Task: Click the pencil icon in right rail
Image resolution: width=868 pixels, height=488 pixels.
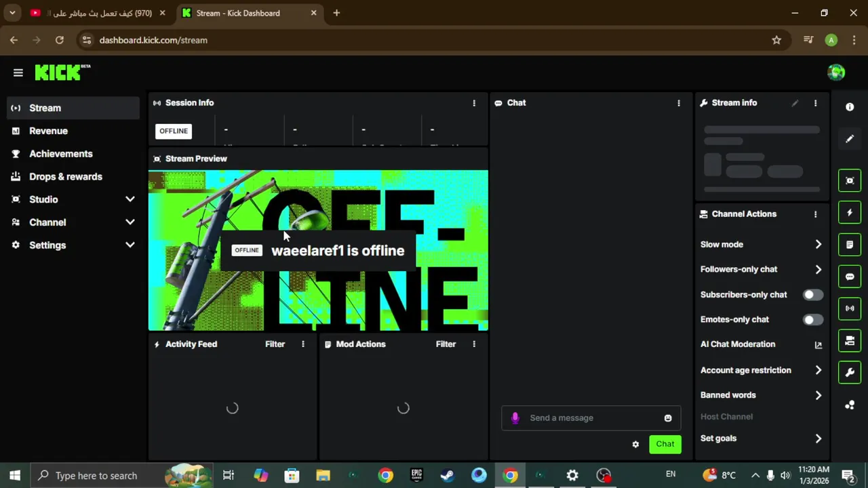Action: 850,139
